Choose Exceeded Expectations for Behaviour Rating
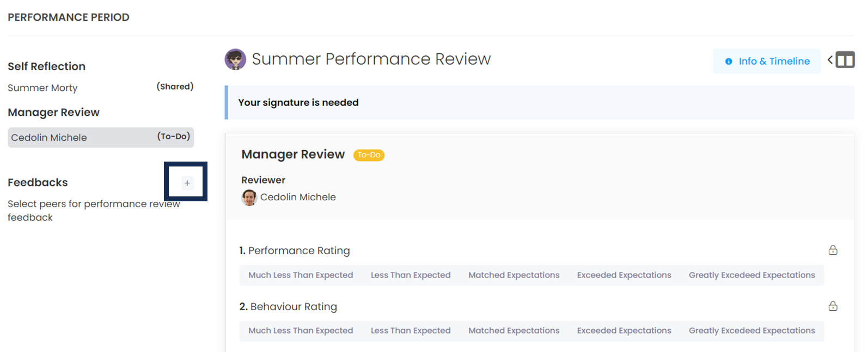Screen dimensions: 868x352 [624, 331]
